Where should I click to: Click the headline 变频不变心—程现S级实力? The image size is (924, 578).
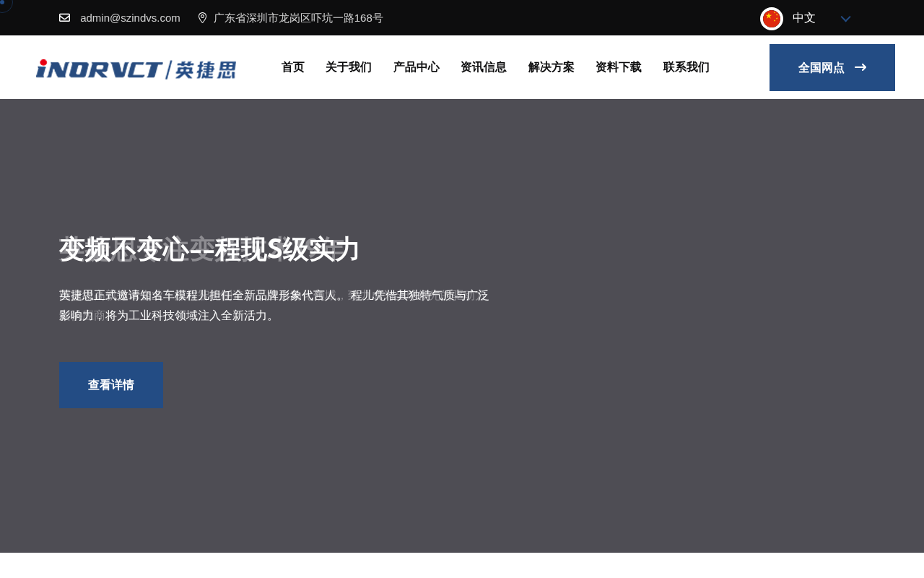pyautogui.click(x=209, y=249)
